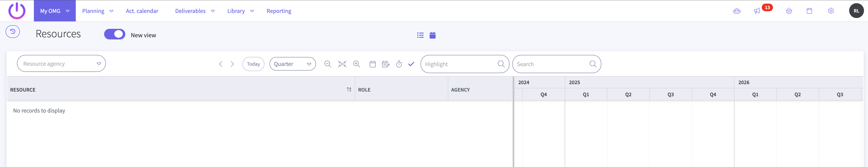Viewport: 868px width, 167px height.
Task: Switch to list view icon
Action: 420,35
